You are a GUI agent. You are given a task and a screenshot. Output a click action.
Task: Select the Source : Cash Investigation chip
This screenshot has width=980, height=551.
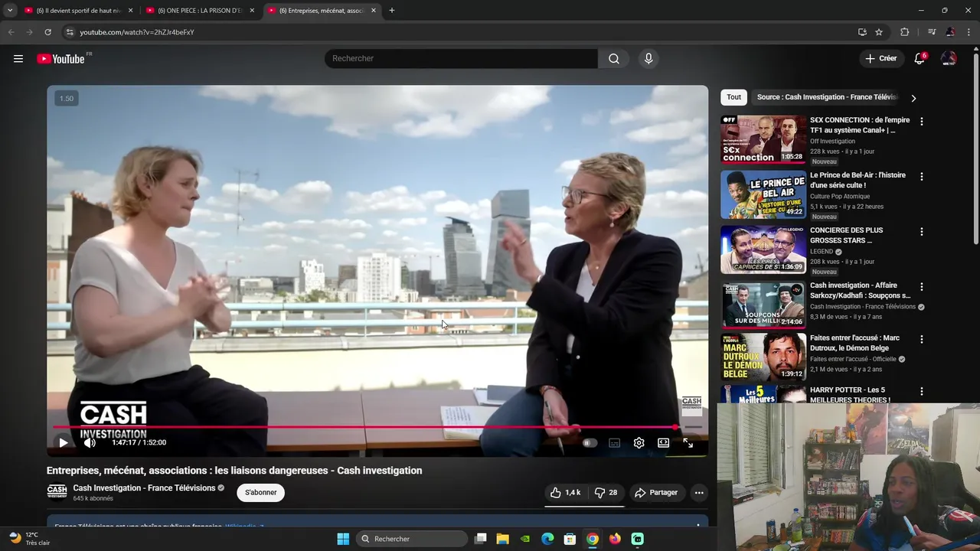827,97
